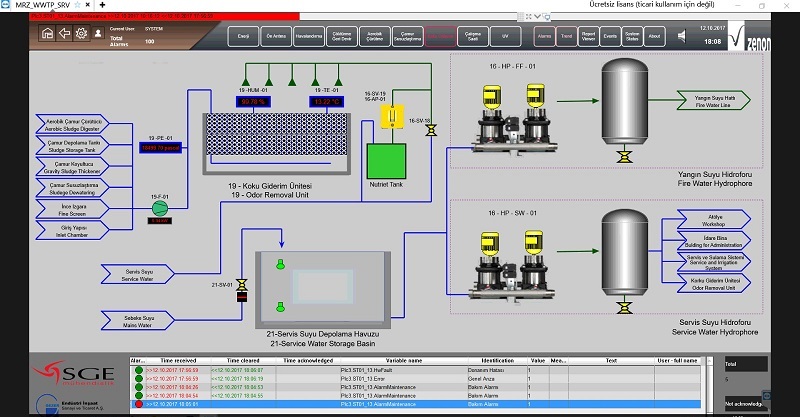Go to the Home screen icon

click(47, 34)
